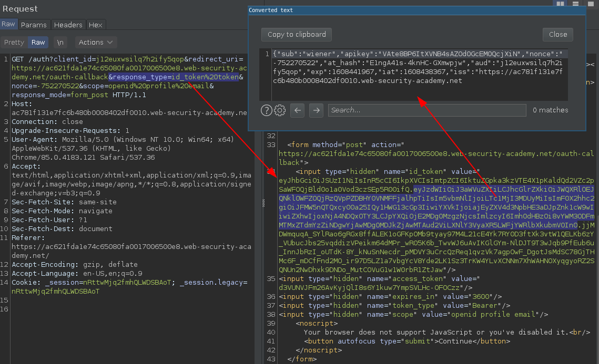Click the highlighted "&response_type=id_token%20token&" parameter
The image size is (599, 364).
point(176,77)
